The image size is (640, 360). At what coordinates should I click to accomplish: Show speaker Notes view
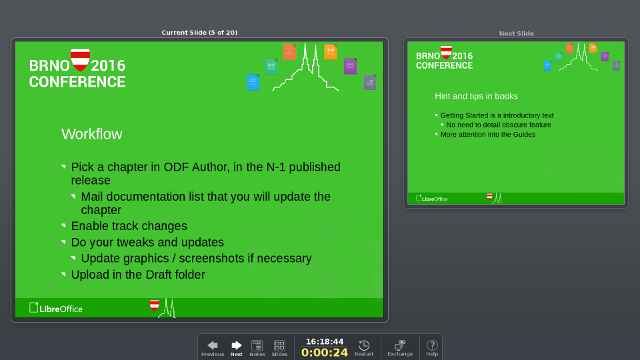coord(257,348)
